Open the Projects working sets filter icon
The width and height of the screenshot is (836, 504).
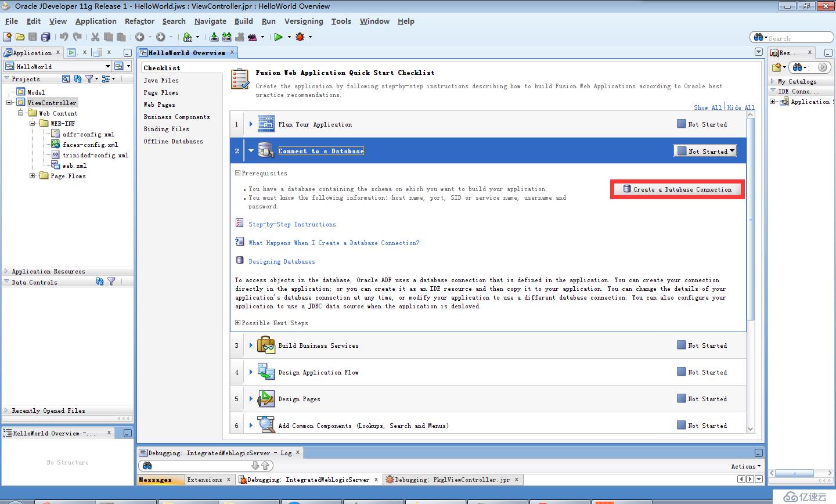[x=89, y=79]
